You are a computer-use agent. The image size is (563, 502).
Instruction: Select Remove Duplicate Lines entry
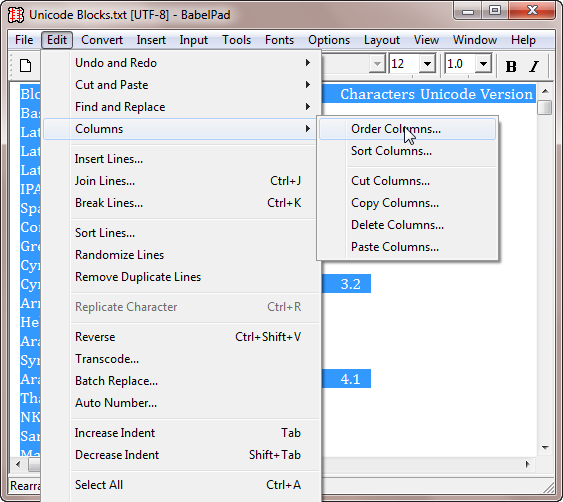(x=181, y=277)
